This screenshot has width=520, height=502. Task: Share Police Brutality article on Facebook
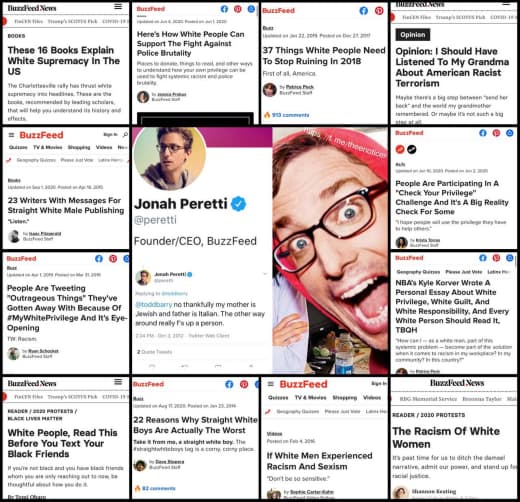[224, 9]
